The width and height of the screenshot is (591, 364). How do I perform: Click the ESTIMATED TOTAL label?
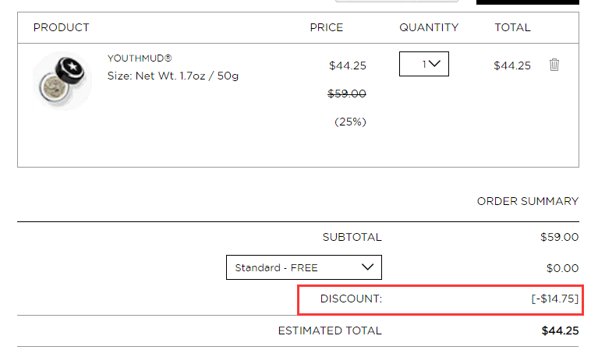330,330
